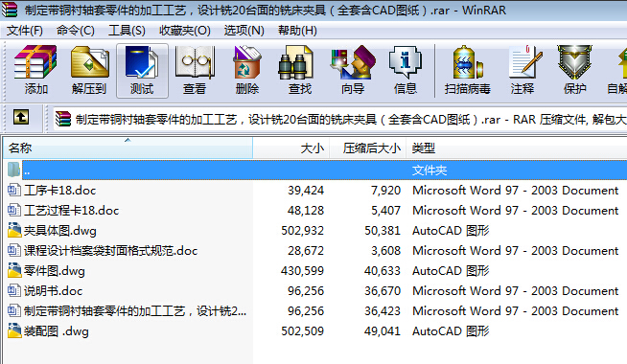Click the packed size value 40,633
This screenshot has height=364, width=627.
[383, 271]
